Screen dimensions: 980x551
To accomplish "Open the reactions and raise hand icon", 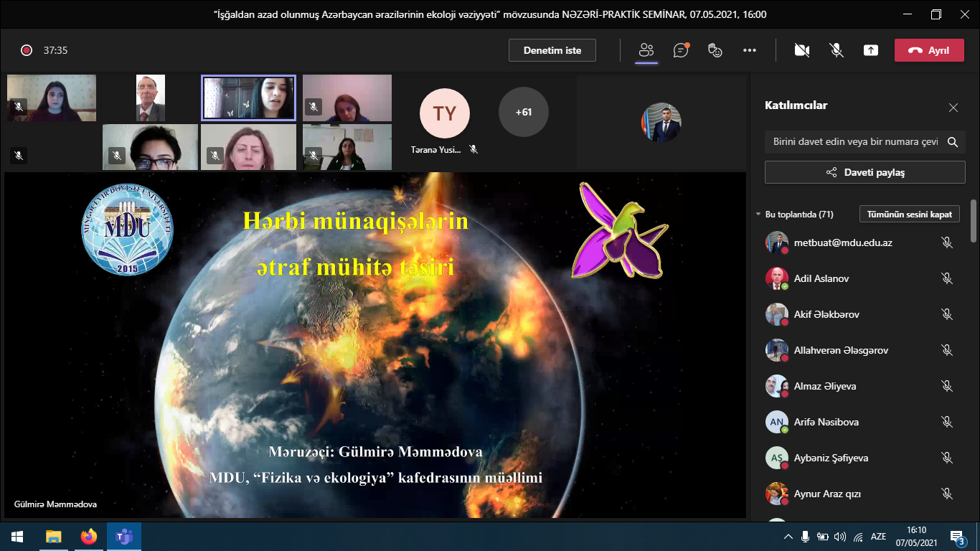I will tap(715, 50).
